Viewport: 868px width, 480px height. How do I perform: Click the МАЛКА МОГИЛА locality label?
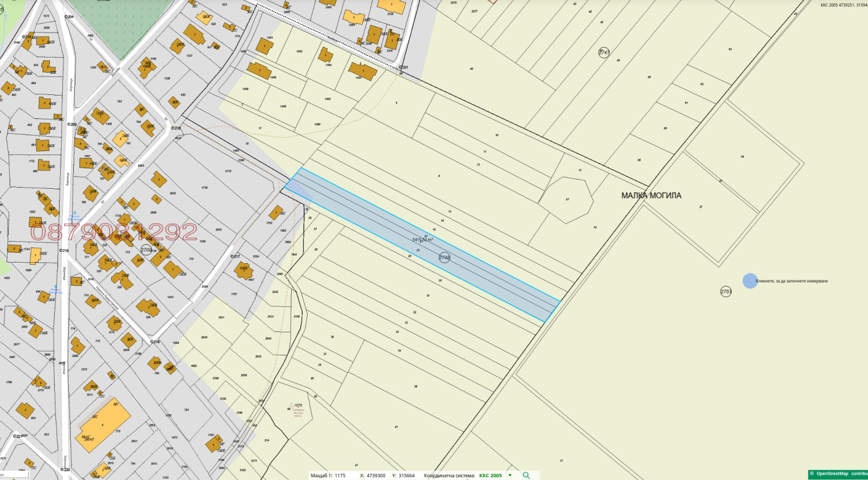[x=651, y=195]
